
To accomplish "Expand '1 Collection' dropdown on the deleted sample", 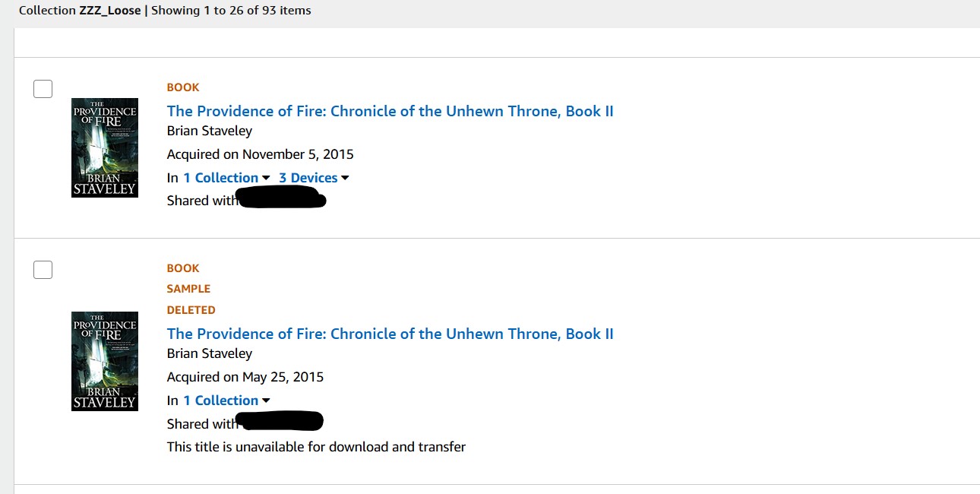I will [226, 401].
